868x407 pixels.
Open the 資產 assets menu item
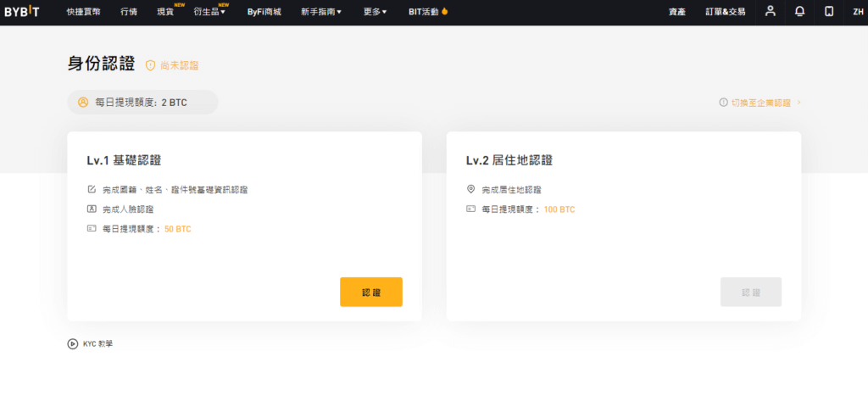[x=677, y=12]
